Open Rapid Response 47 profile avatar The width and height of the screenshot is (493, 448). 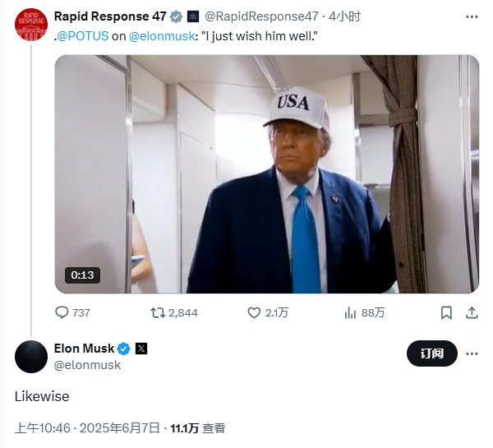coord(31,25)
